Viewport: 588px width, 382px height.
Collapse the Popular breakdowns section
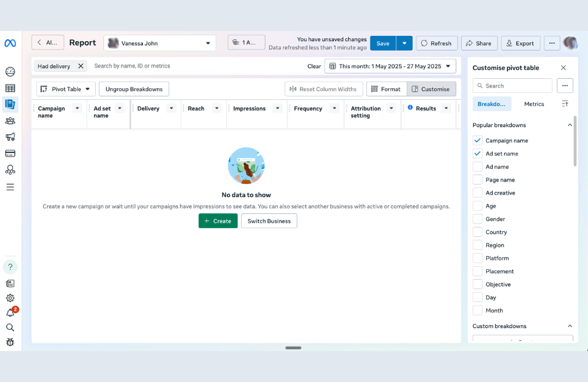[x=569, y=125]
